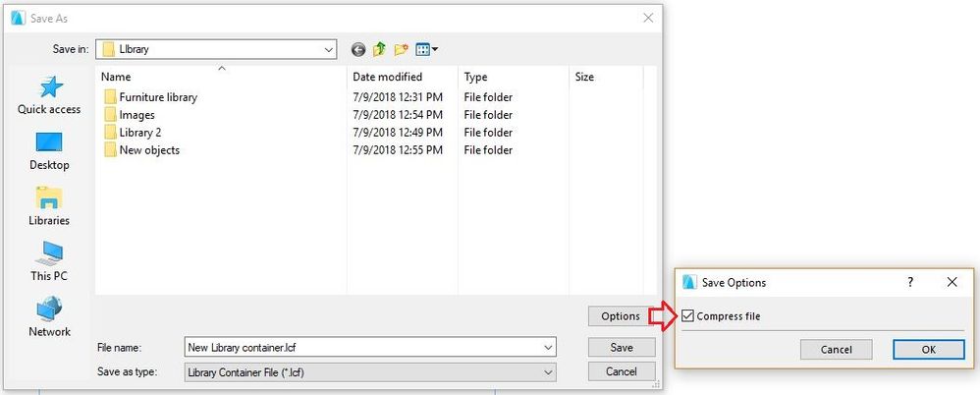Expand the Save in folder dropdown
Image resolution: width=980 pixels, height=395 pixels.
(x=329, y=49)
